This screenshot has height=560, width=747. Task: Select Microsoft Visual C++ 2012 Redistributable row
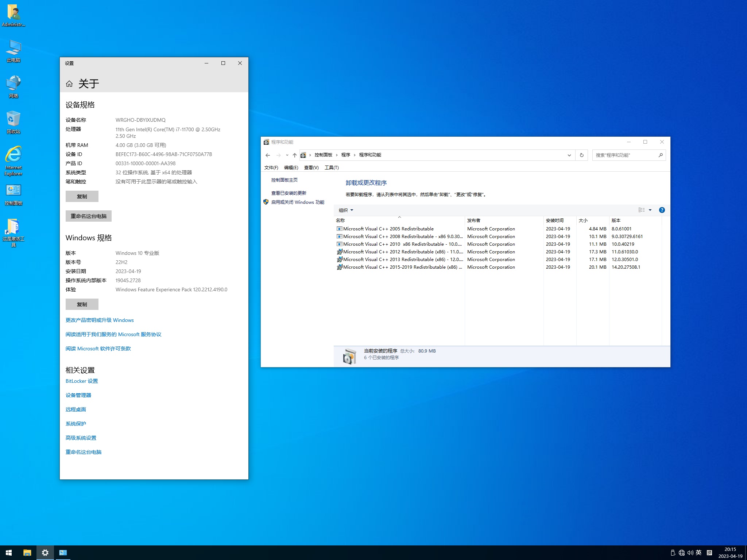coord(498,252)
